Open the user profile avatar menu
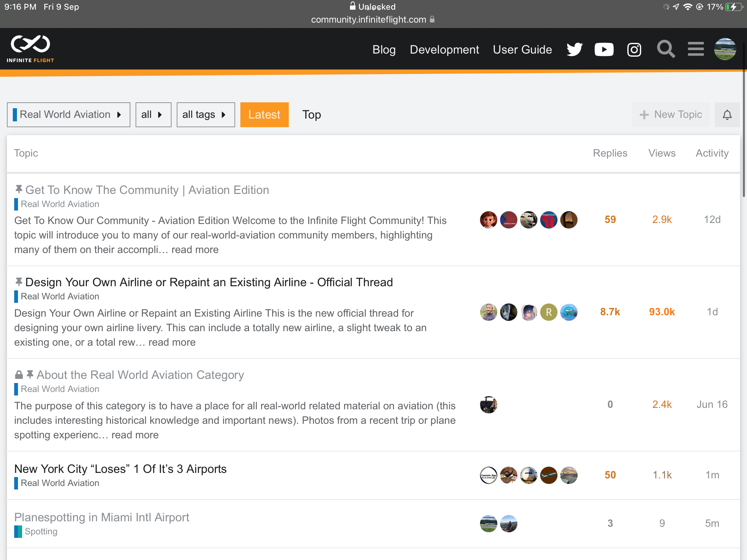 coord(725,49)
